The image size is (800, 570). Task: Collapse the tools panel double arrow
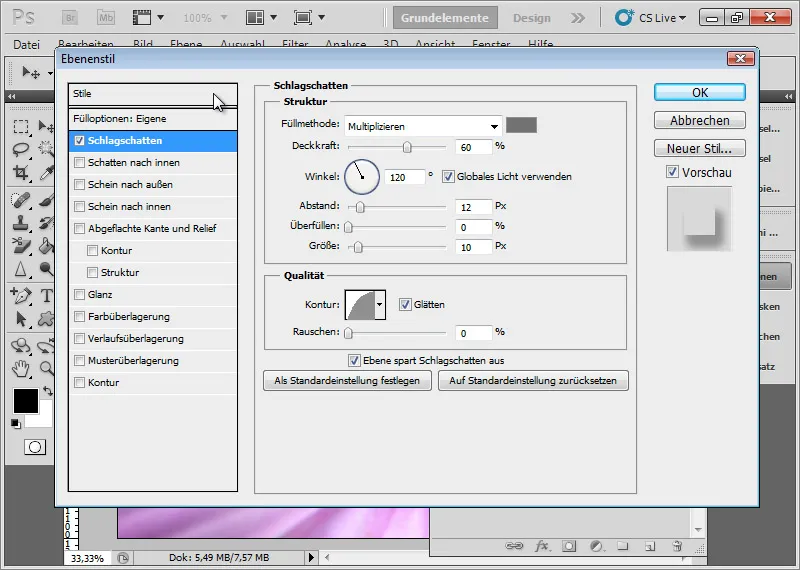point(12,96)
